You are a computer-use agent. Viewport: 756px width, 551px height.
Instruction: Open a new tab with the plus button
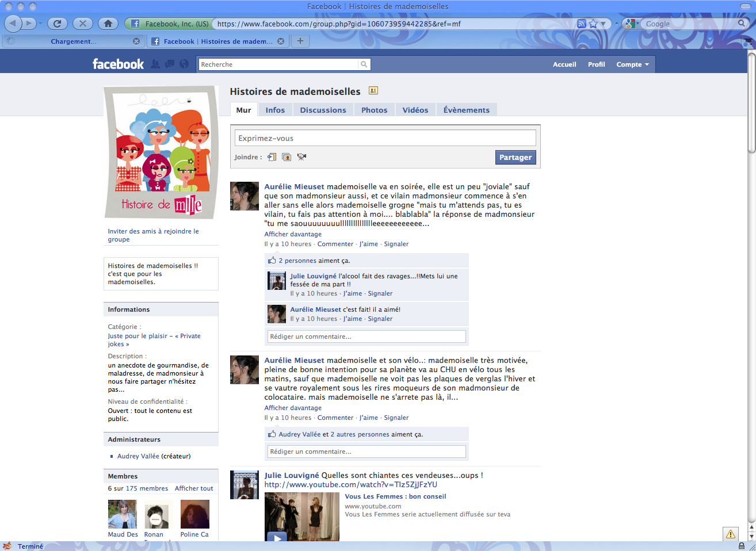(x=300, y=41)
